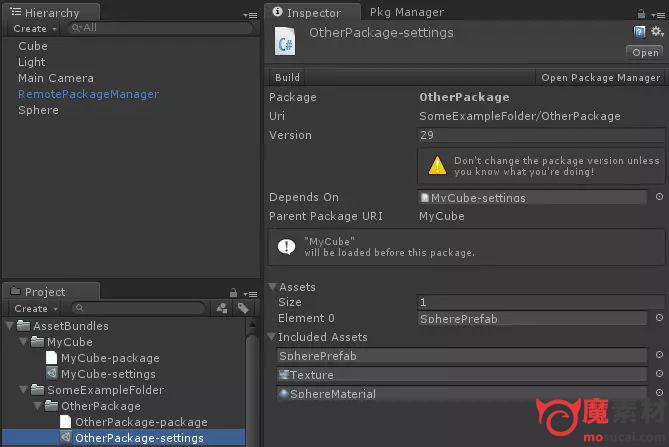Screen dimensions: 669x447
Task: Click the Parent Package URI value MyCube
Action: point(442,216)
